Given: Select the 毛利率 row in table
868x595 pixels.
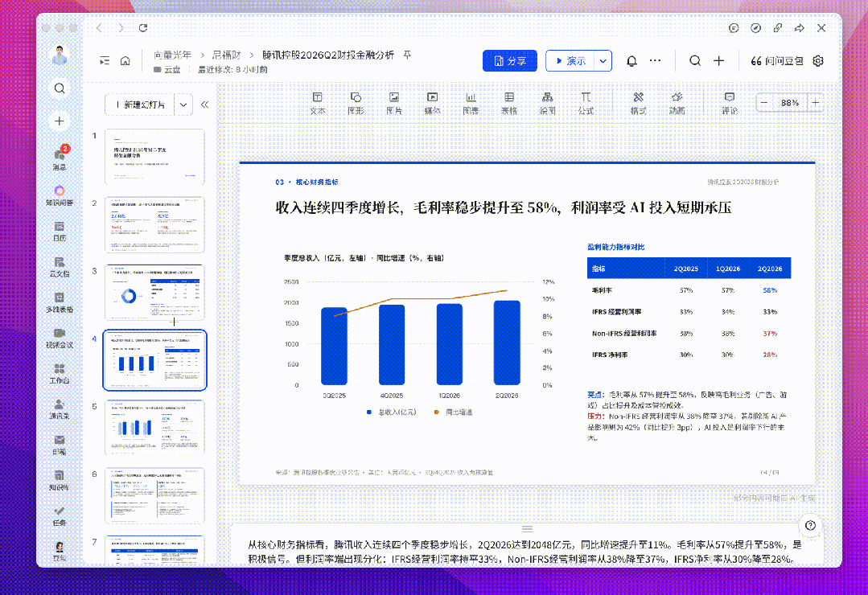Looking at the screenshot, I should tap(689, 290).
